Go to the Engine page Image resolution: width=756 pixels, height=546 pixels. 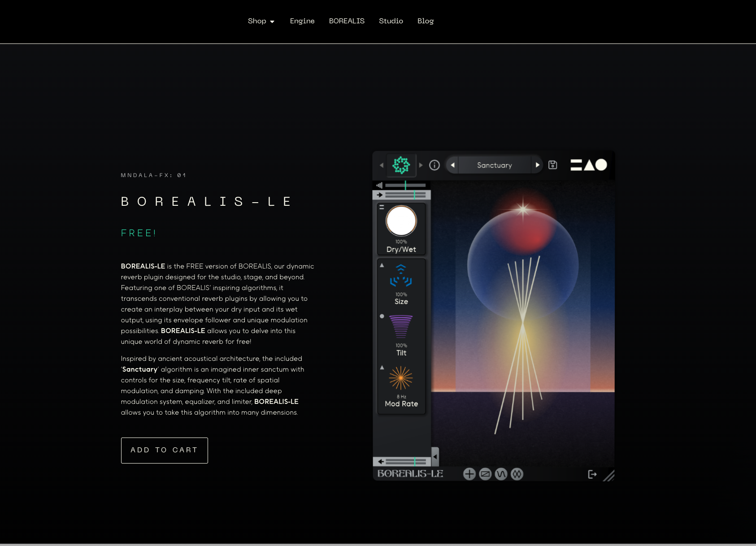pos(302,21)
